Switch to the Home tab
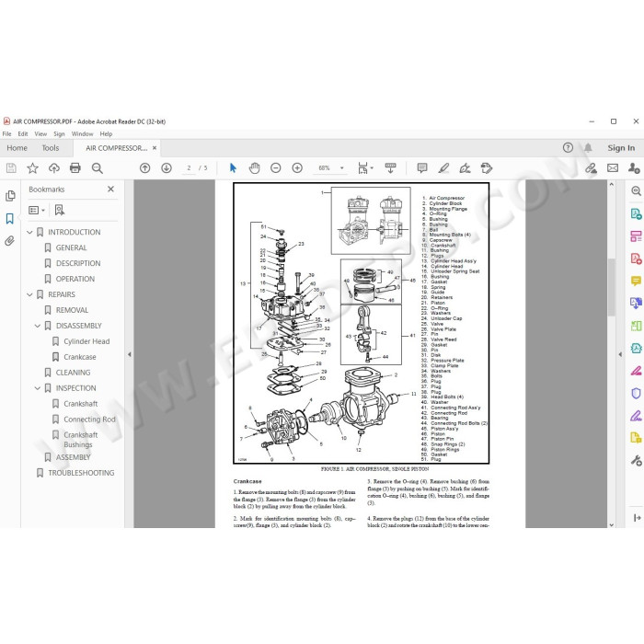Screen dimensions: 644x644 [17, 148]
